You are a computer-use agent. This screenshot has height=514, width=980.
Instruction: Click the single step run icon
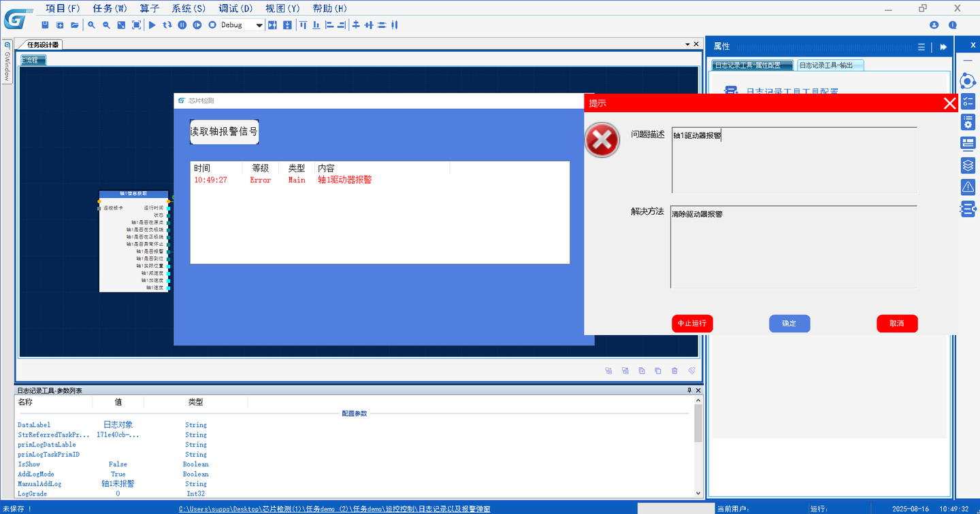[197, 25]
